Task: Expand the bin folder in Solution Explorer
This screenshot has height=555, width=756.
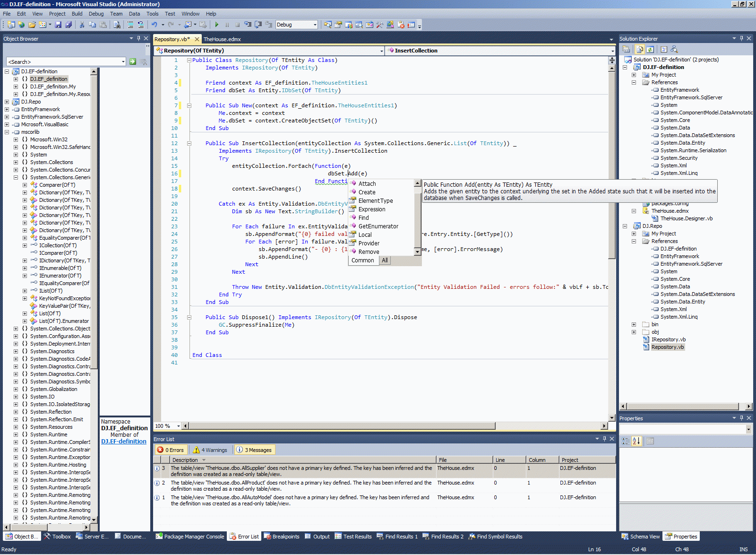Action: tap(634, 324)
